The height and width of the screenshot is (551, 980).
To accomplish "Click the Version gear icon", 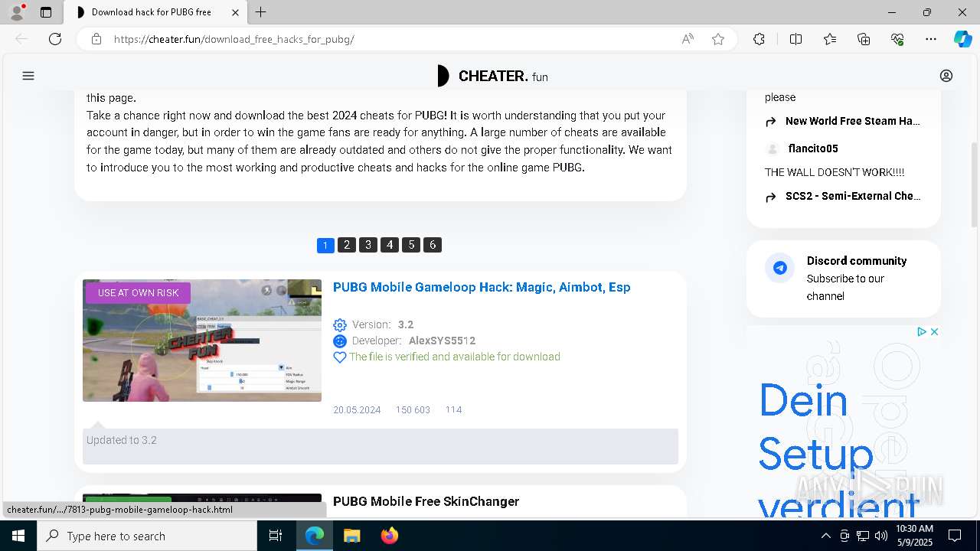I will (x=340, y=324).
